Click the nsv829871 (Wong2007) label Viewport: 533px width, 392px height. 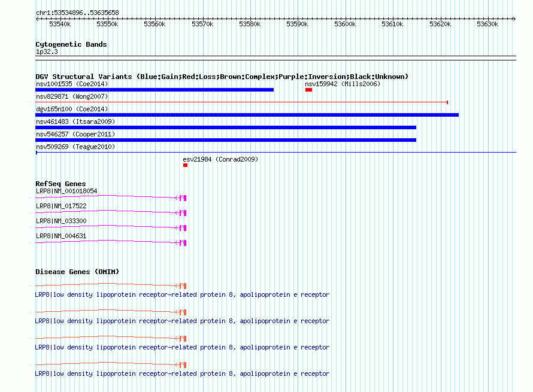click(x=72, y=96)
